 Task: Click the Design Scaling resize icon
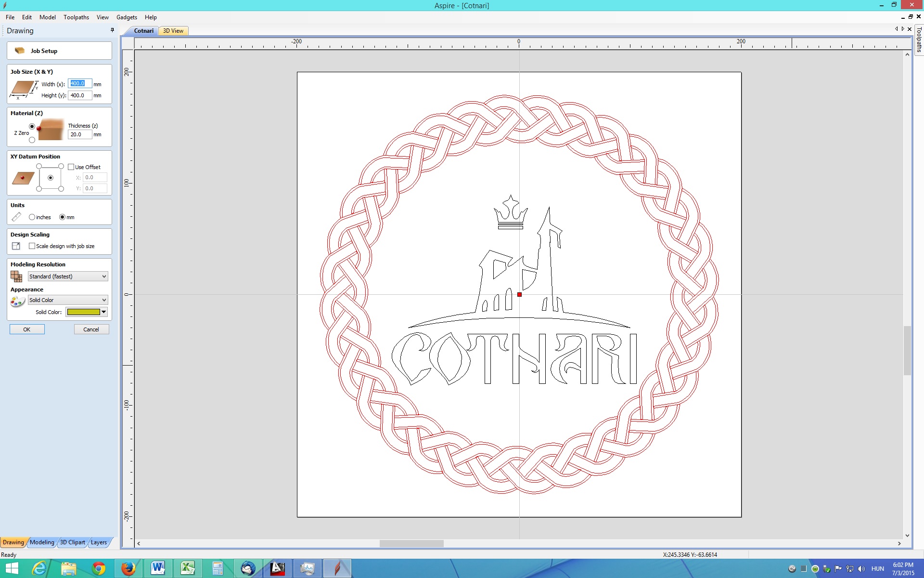[16, 246]
